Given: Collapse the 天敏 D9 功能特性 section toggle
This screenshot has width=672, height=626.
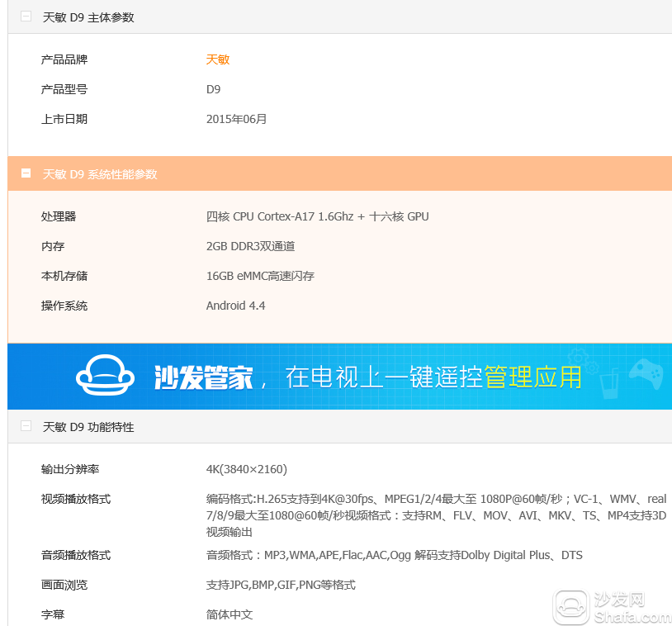Looking at the screenshot, I should tap(26, 426).
